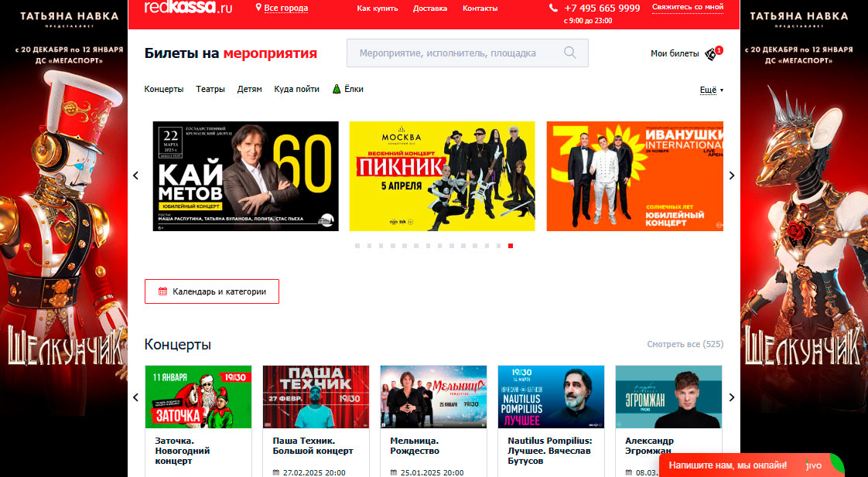Expand the Ещё categories dropdown

click(x=711, y=90)
